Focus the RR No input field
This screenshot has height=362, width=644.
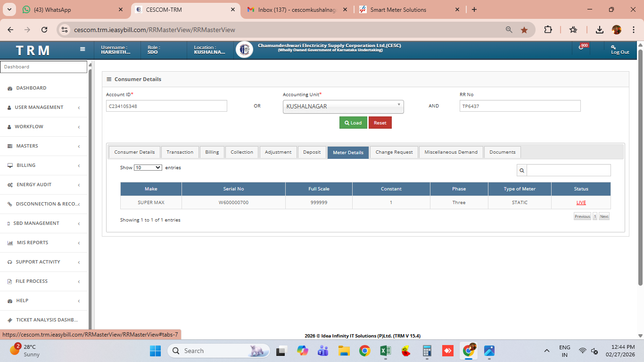tap(520, 106)
